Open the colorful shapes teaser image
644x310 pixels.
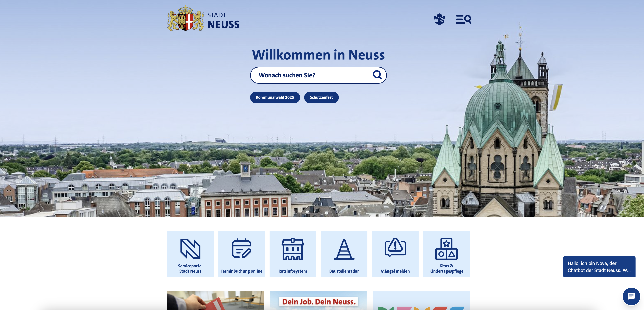[x=421, y=301]
